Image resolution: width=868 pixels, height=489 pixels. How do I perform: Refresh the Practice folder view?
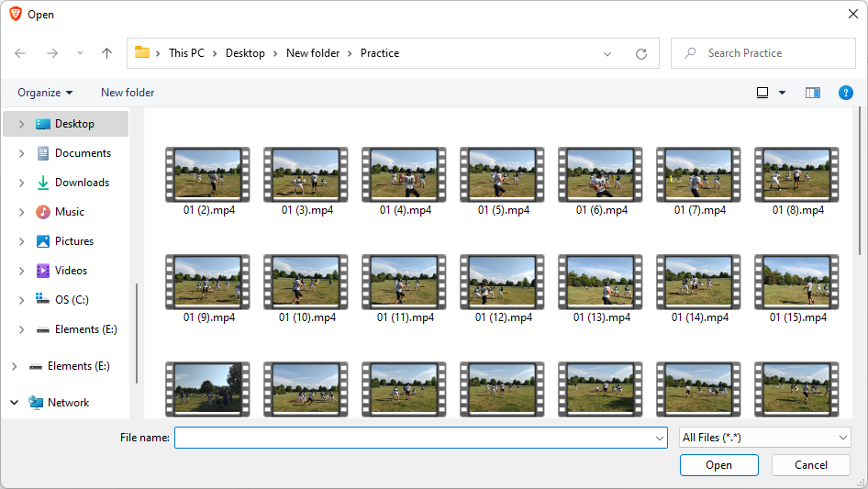[x=641, y=54]
